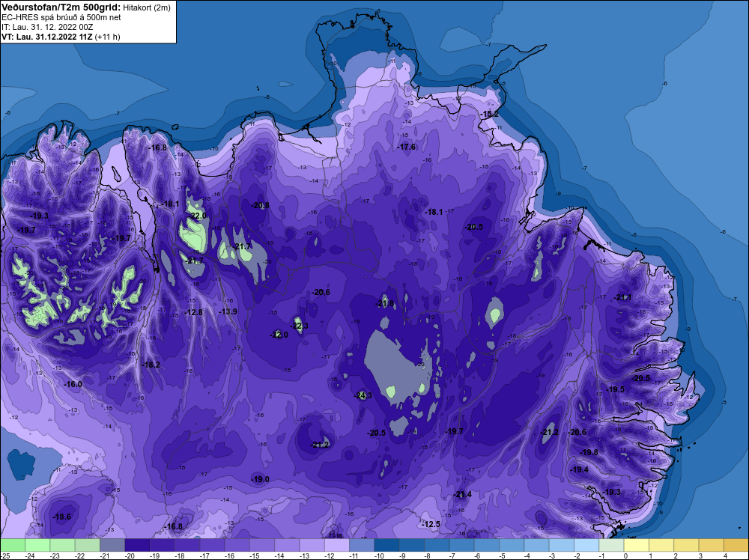The height and width of the screenshot is (560, 749).
Task: Click the pale legend swatch labeled -1
Action: pyautogui.click(x=611, y=545)
